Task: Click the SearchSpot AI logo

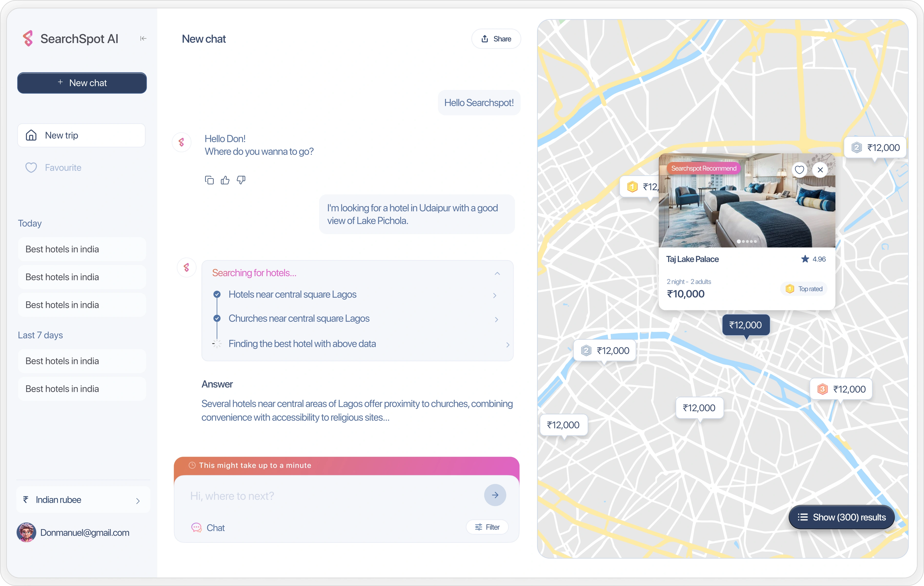Action: point(28,38)
